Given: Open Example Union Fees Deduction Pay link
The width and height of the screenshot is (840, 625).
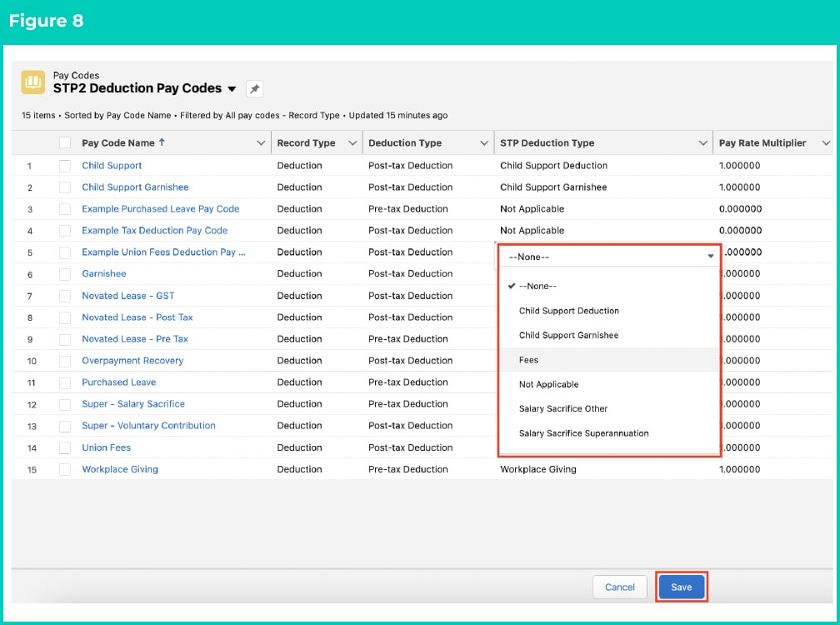Looking at the screenshot, I should [163, 252].
